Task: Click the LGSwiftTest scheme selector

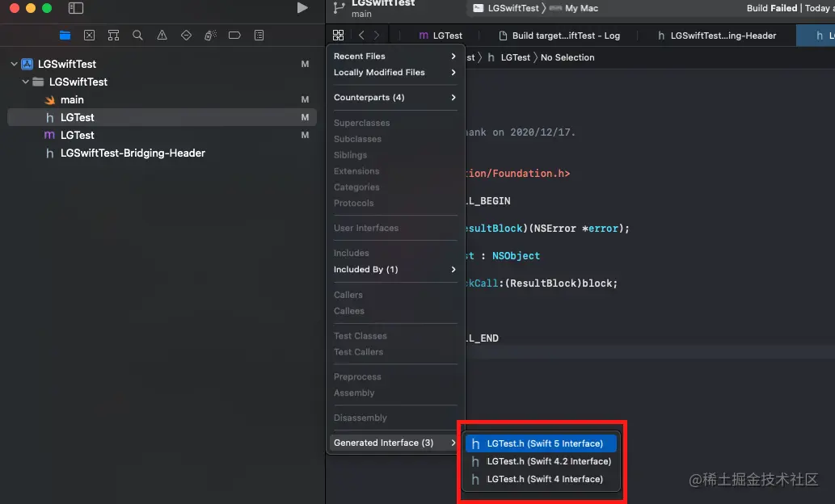Action: (507, 8)
